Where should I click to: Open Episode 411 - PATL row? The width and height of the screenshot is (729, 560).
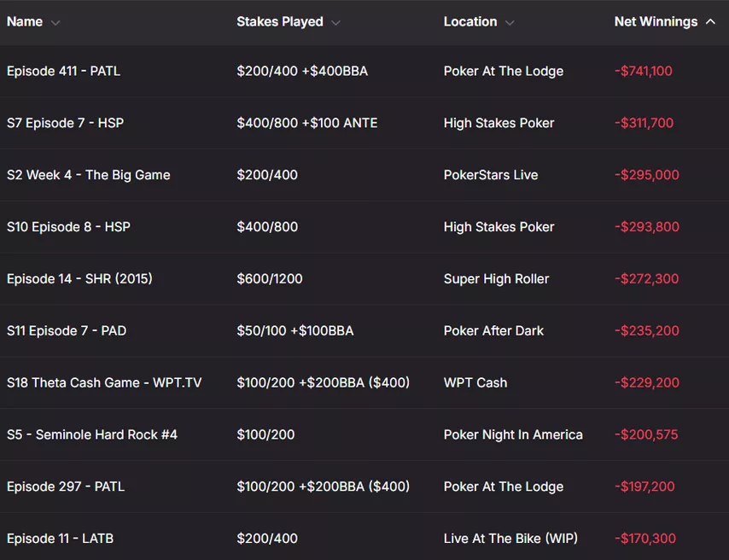pyautogui.click(x=364, y=71)
